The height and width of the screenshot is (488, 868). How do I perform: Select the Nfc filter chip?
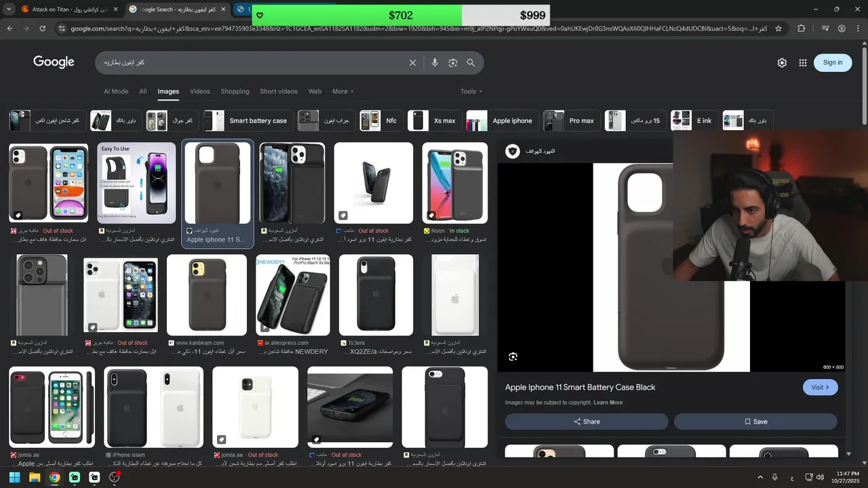coord(381,121)
